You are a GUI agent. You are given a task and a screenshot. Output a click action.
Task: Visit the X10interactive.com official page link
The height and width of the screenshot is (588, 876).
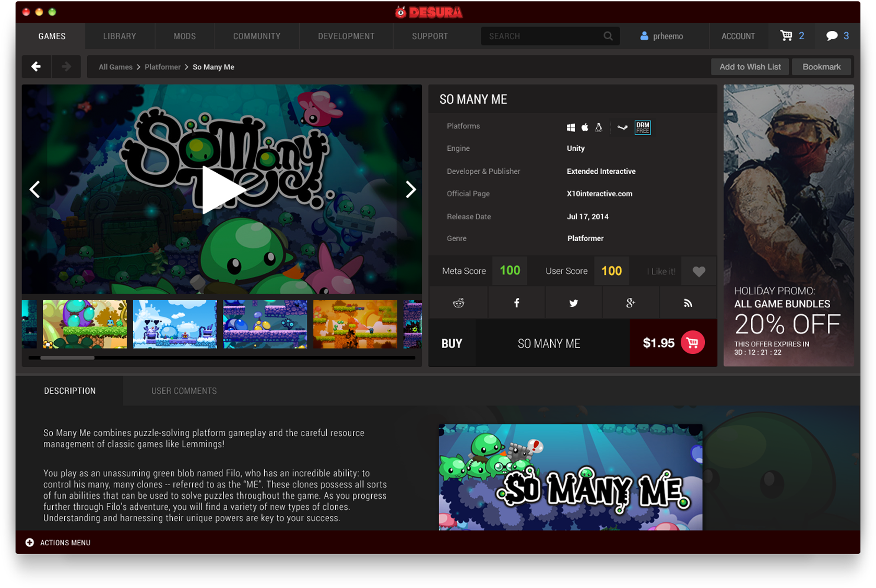click(599, 194)
